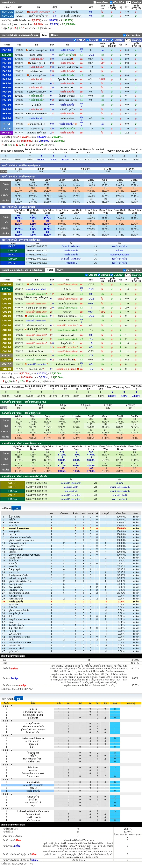Click the Total Win Total Draw header label
142x868 pixels.
[x=12, y=151]
